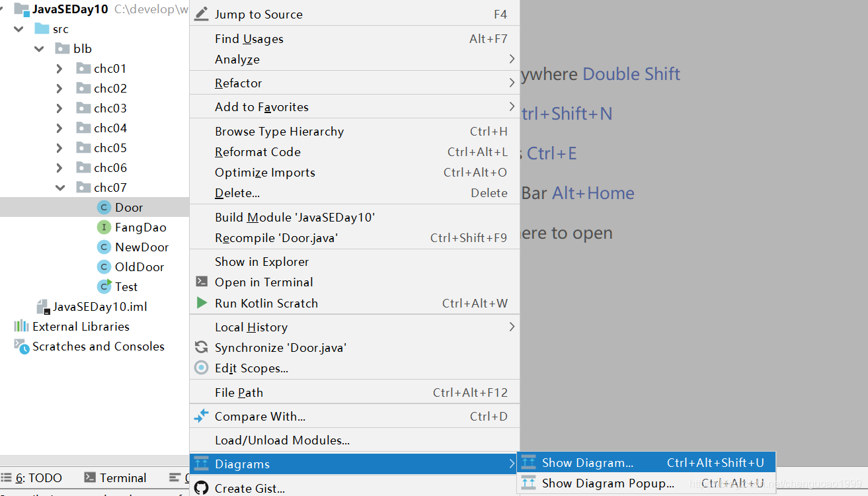
Task: Click the Show Diagram submenu icon
Action: (x=528, y=463)
